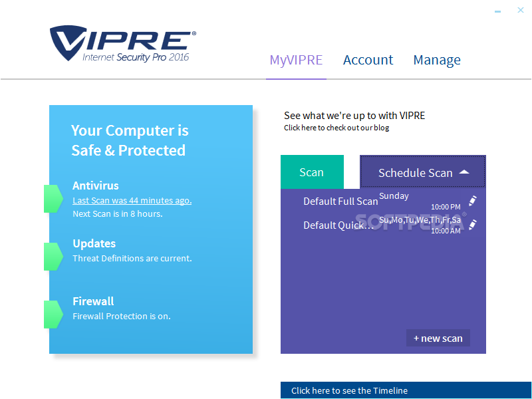Click 'See what we're up to with VIPRE'
The image size is (532, 399).
[354, 115]
